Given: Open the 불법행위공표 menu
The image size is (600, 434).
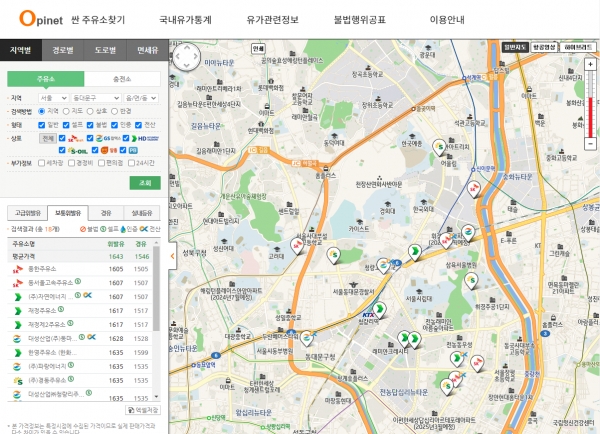Looking at the screenshot, I should point(360,20).
